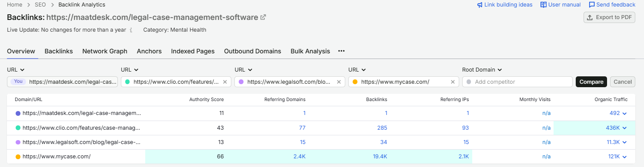Click the Live Update info icon
The height and width of the screenshot is (167, 644).
131,30
